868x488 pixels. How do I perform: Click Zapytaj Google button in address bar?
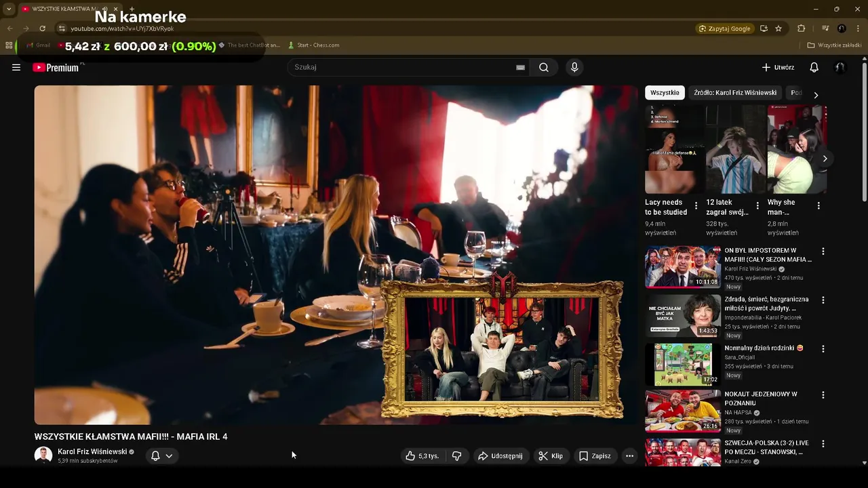point(725,28)
